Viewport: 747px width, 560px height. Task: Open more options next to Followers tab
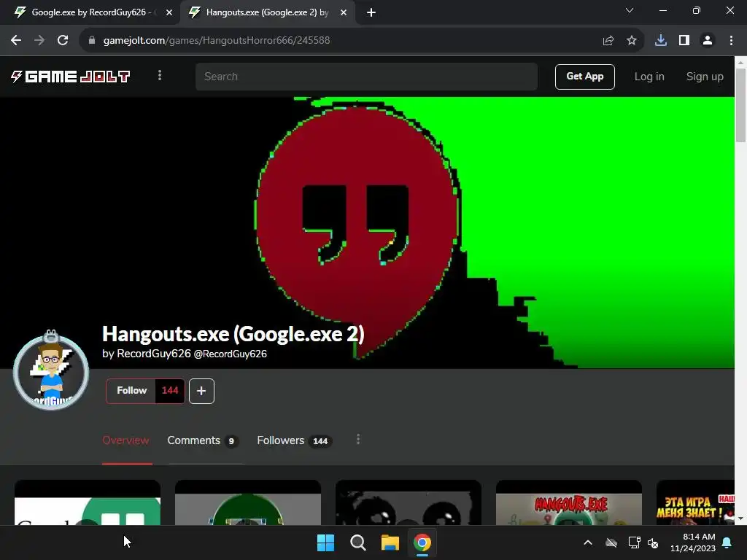tap(357, 440)
